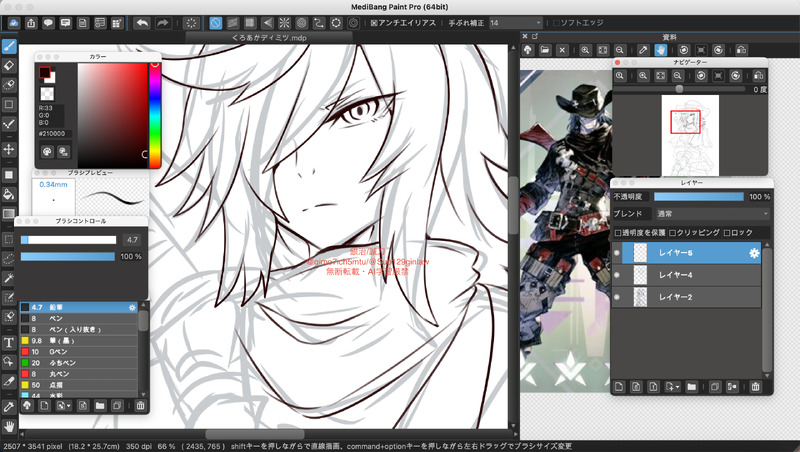Turn snap off in top toolbar

[215, 23]
